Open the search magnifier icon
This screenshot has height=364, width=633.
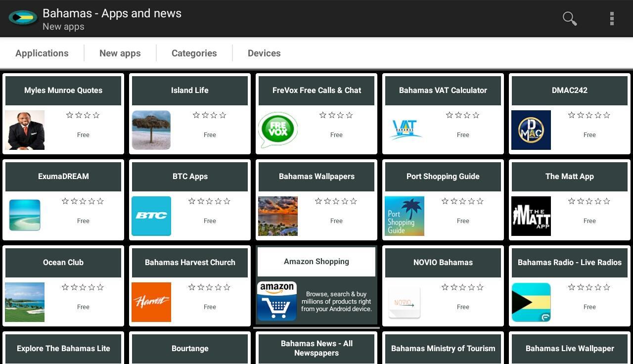tap(570, 19)
